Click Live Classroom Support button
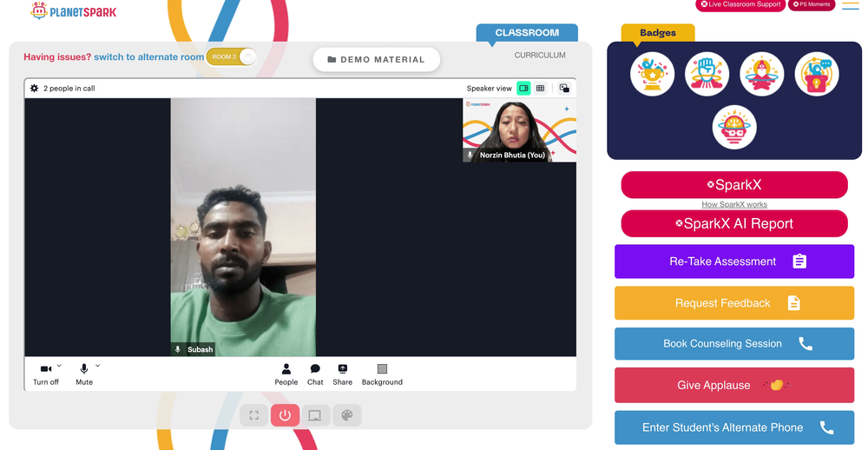 tap(740, 4)
